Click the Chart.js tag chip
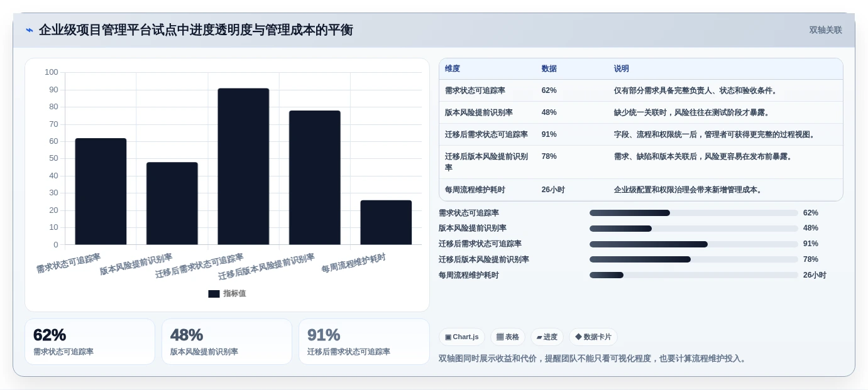 coord(462,337)
